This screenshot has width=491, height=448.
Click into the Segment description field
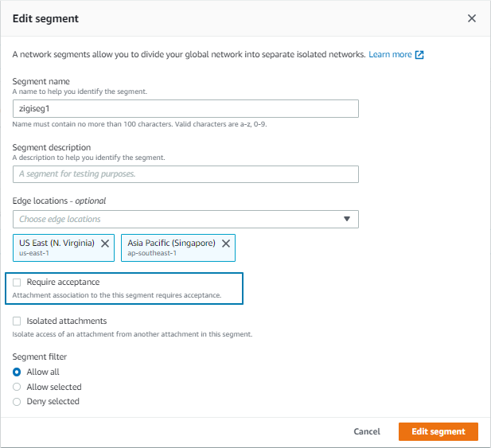(x=185, y=174)
